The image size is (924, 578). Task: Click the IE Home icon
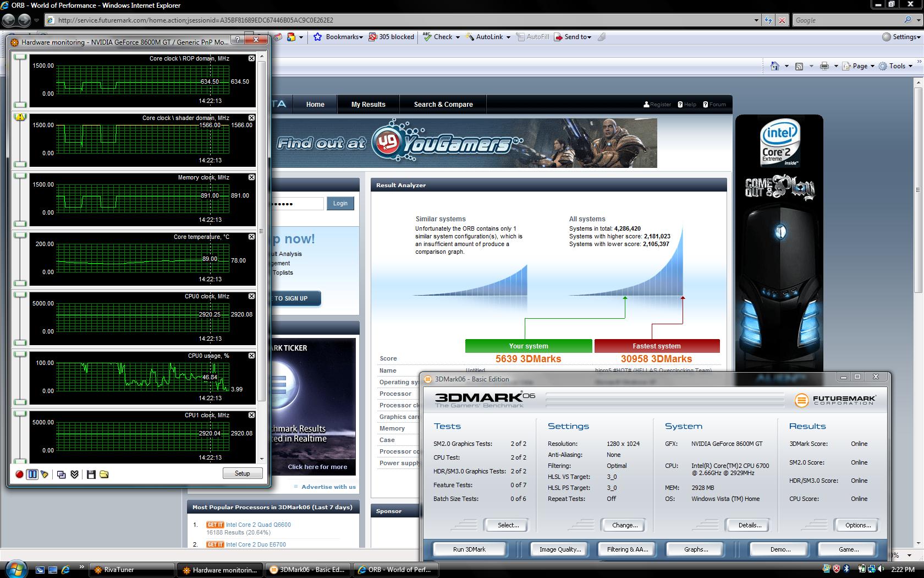775,66
